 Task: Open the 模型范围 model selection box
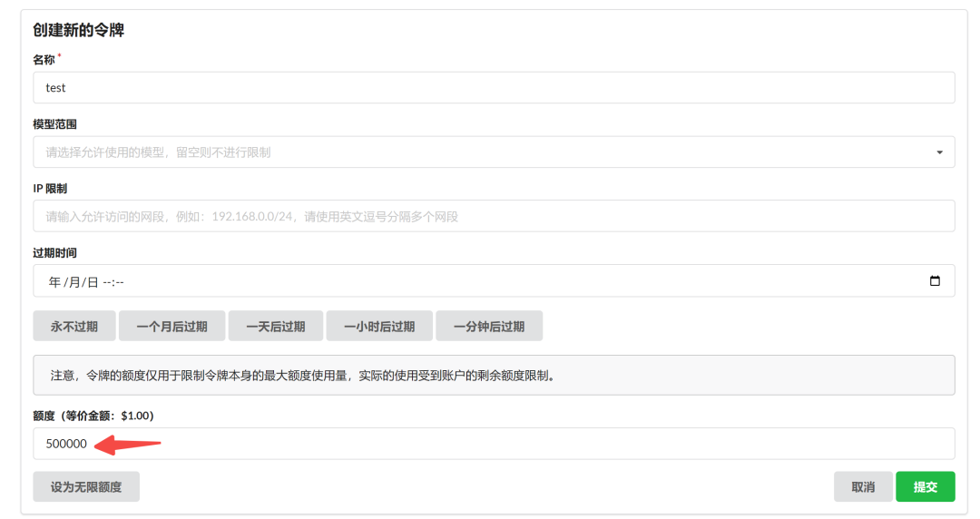[x=494, y=152]
